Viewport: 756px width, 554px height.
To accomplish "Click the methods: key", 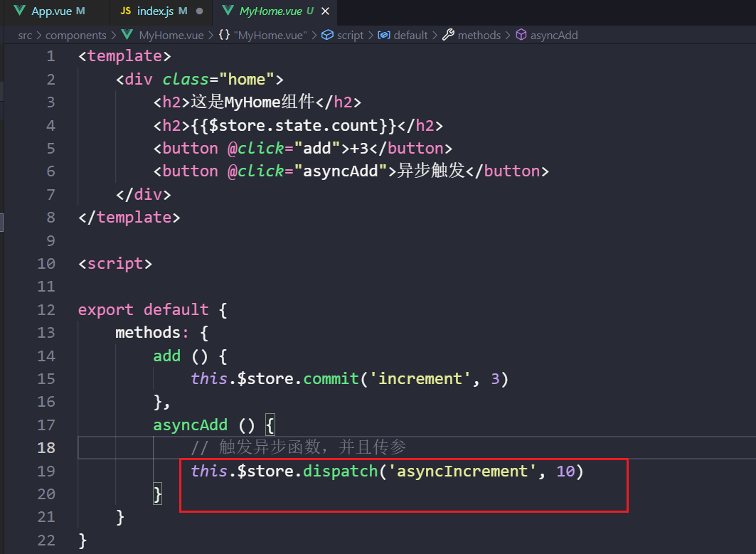I will click(152, 333).
